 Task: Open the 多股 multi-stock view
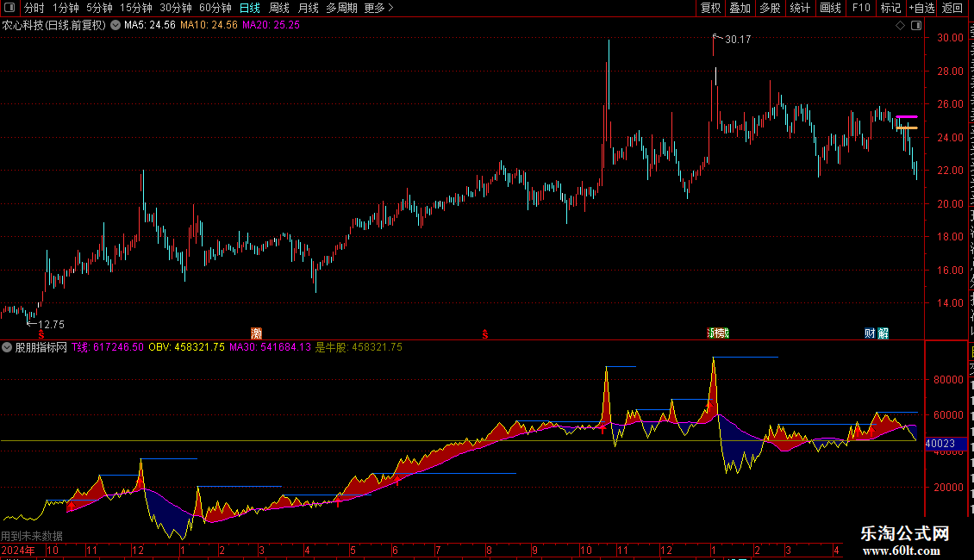click(770, 8)
